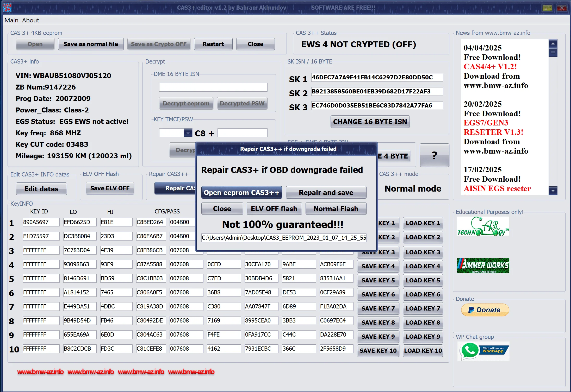Click the question mark help button

click(434, 155)
